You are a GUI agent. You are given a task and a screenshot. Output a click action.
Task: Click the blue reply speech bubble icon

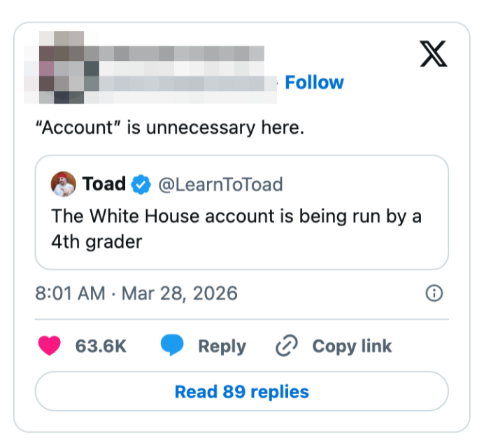coord(172,346)
